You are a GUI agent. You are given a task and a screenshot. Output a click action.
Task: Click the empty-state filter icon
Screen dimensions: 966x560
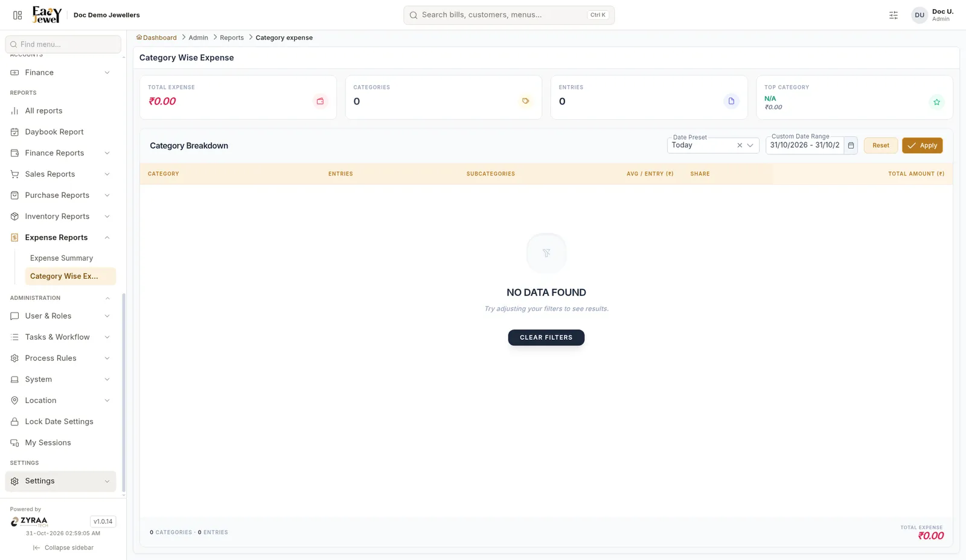[x=546, y=253]
